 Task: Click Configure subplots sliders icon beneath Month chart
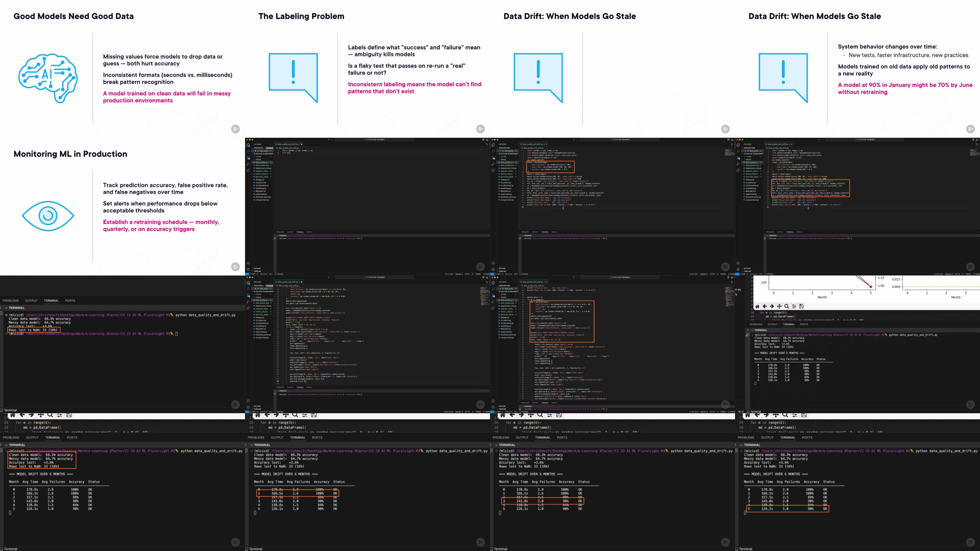794,306
